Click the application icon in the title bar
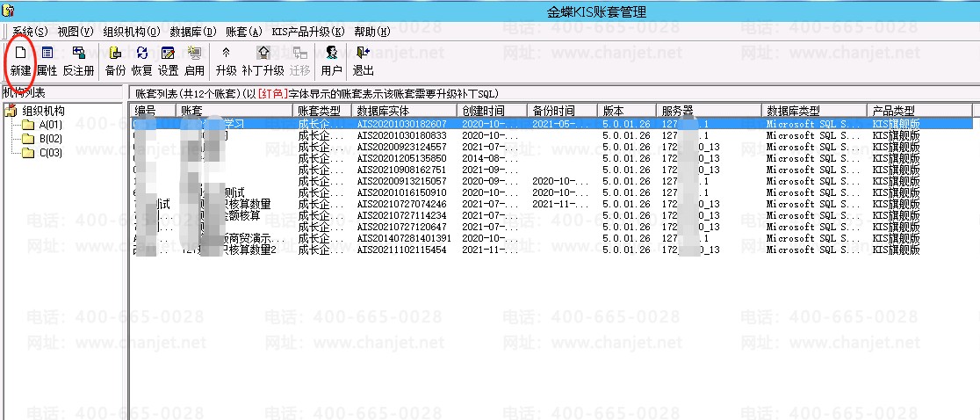980x420 pixels. coord(9,11)
